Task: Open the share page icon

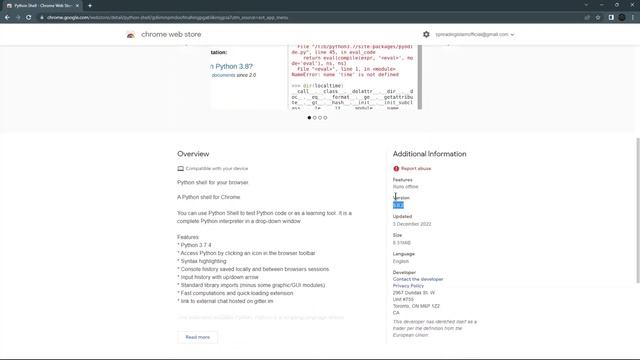Action: click(x=587, y=18)
